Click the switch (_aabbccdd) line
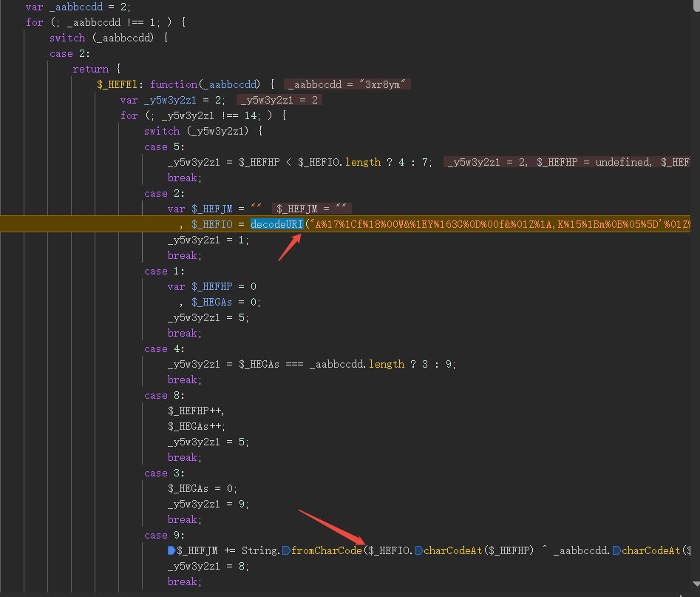700x597 pixels. (109, 38)
